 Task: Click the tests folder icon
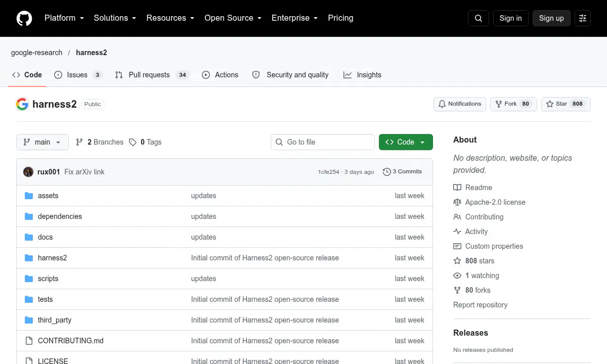point(29,299)
